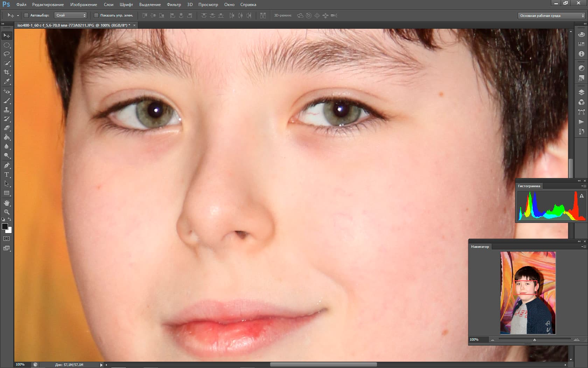Screen dimensions: 588x368
Task: Pick the Horizontal Type tool
Action: 7,175
